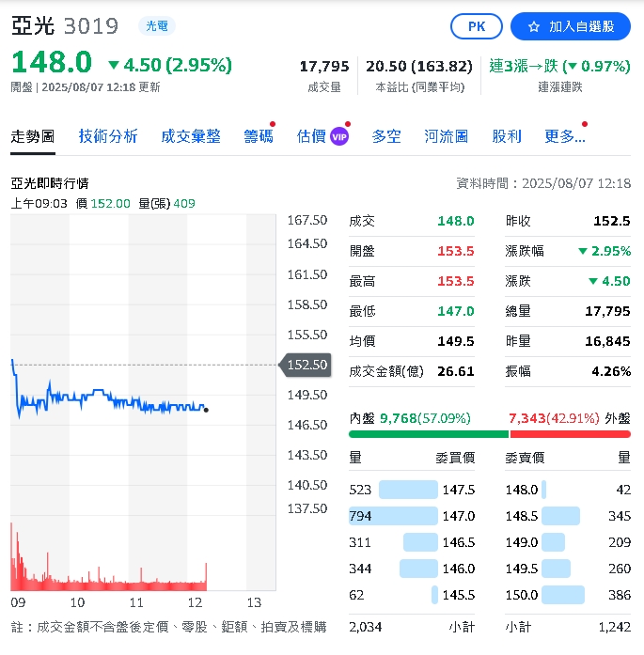Click the 成交量 17,795 header value
Screen dimensions: 644x655
(x=324, y=67)
